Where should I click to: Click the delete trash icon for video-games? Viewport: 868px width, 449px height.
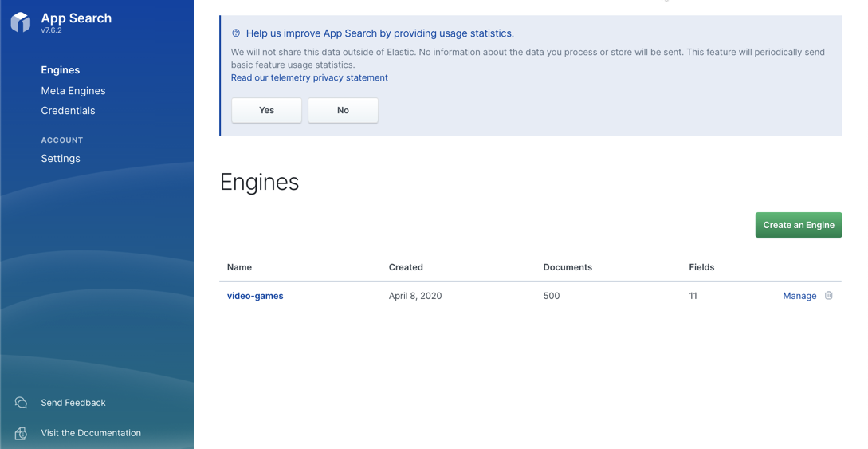pos(829,296)
